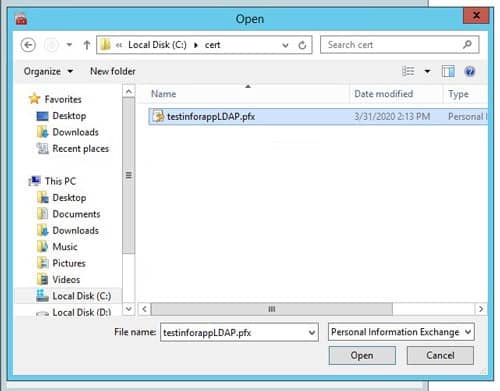500x391 pixels.
Task: Click the Recent places icon
Action: (42, 148)
